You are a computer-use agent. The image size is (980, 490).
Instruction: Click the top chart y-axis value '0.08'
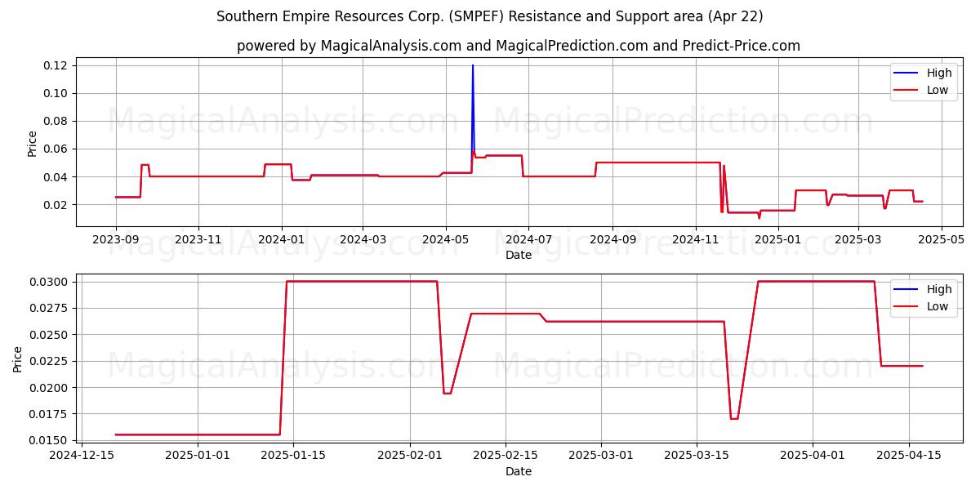point(57,121)
